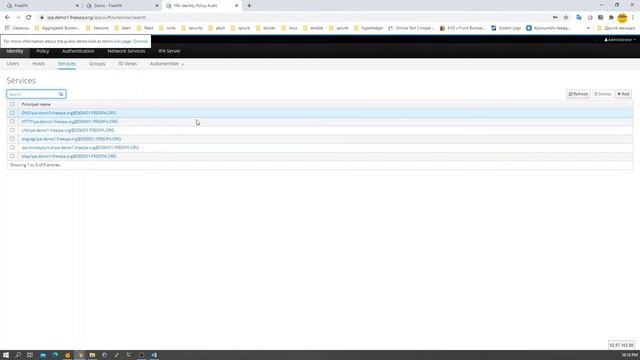Open the HTTP service principal link
The width and height of the screenshot is (640, 360).
[x=69, y=122]
